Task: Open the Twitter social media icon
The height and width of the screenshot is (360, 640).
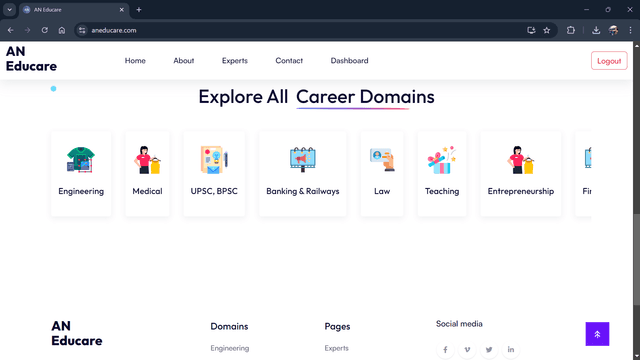Action: pos(489,350)
